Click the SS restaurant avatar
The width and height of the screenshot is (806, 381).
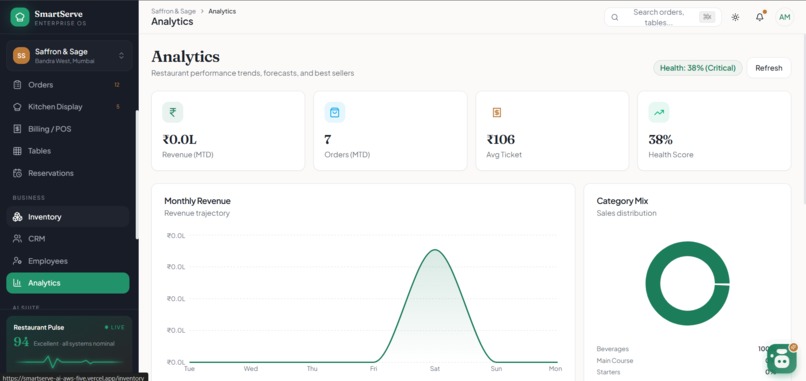click(21, 56)
